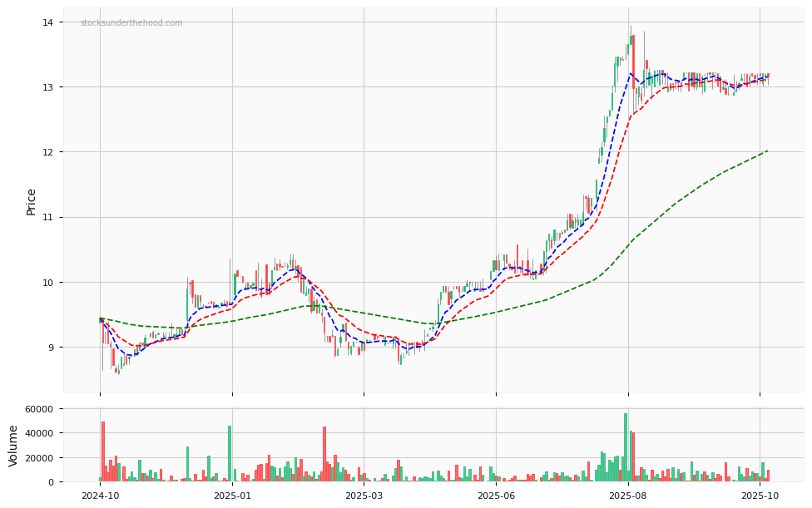Click the 9 price axis tick label
Screen dimensions: 812x508
pyautogui.click(x=52, y=348)
